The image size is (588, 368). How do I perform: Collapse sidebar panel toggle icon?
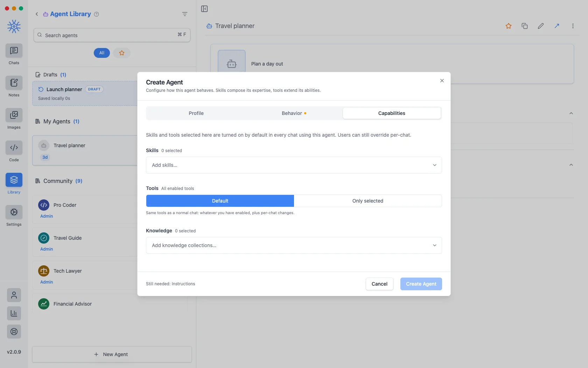[204, 9]
